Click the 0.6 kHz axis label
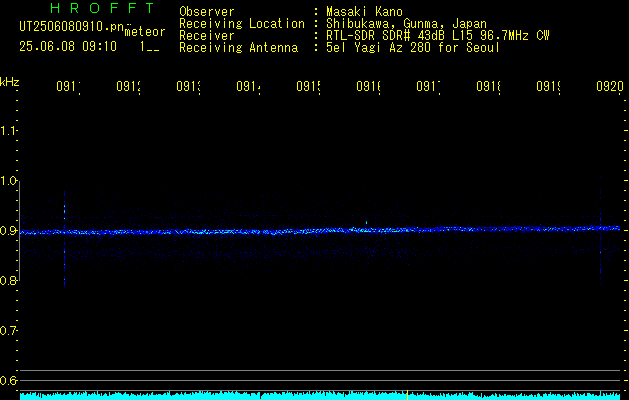This screenshot has height=400, width=629. [8, 380]
